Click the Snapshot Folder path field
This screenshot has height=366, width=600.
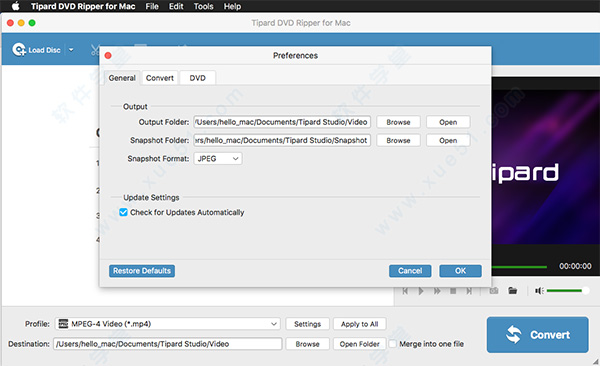[x=282, y=141]
